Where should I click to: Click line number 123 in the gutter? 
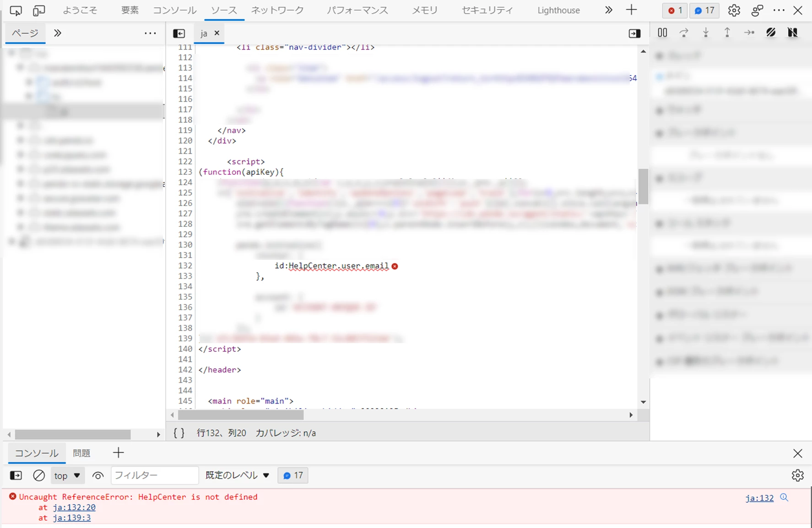click(x=185, y=172)
